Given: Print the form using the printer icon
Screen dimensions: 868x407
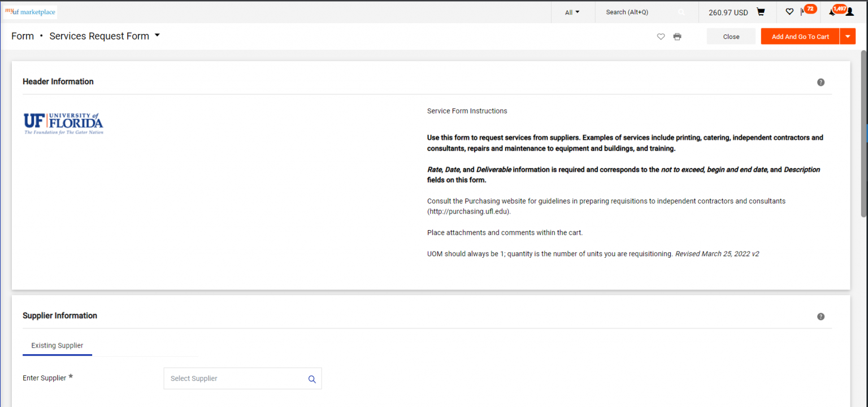Looking at the screenshot, I should [x=677, y=36].
